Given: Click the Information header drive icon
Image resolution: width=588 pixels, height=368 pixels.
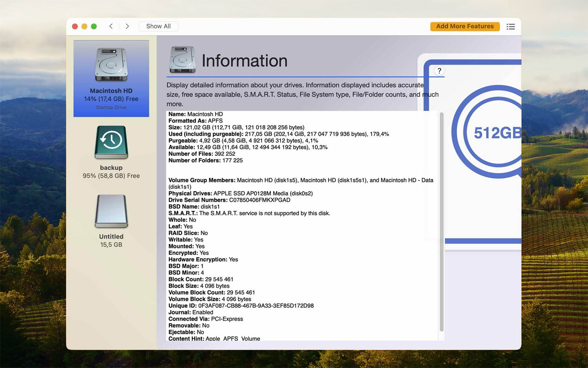Looking at the screenshot, I should 182,60.
